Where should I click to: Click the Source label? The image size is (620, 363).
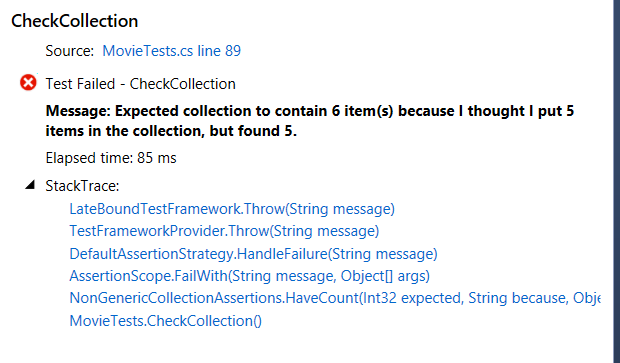(x=70, y=51)
